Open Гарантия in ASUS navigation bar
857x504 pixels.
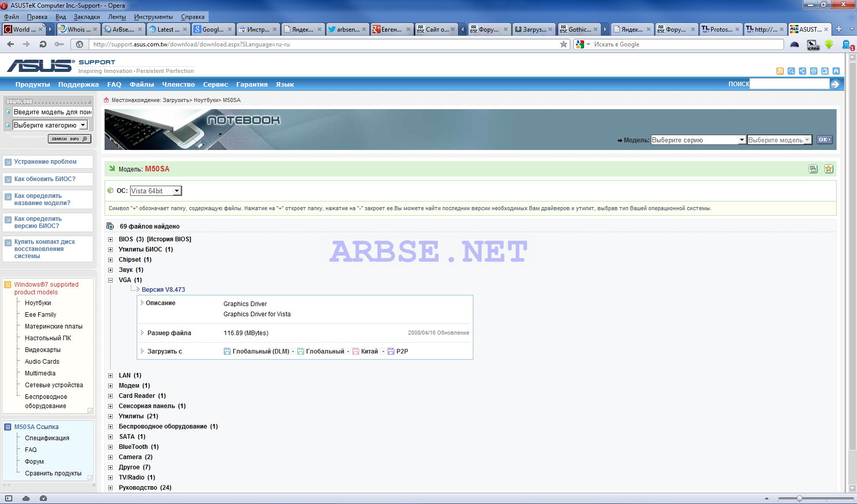click(x=252, y=85)
